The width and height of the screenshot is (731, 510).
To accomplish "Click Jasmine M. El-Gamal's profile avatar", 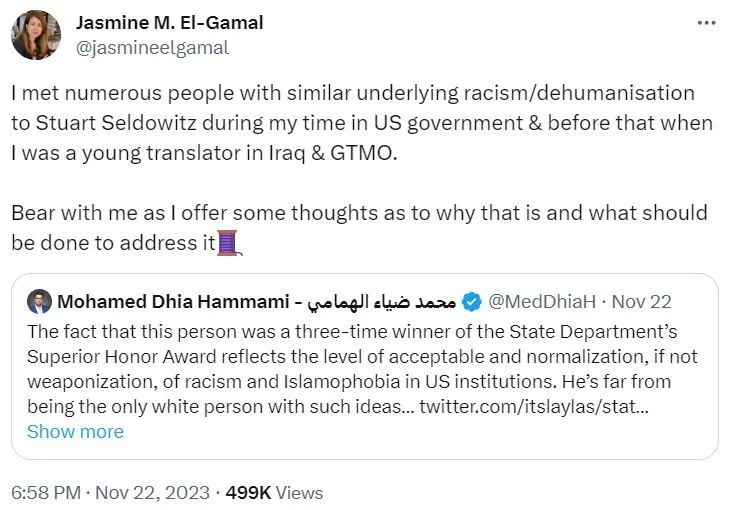I will (x=36, y=35).
